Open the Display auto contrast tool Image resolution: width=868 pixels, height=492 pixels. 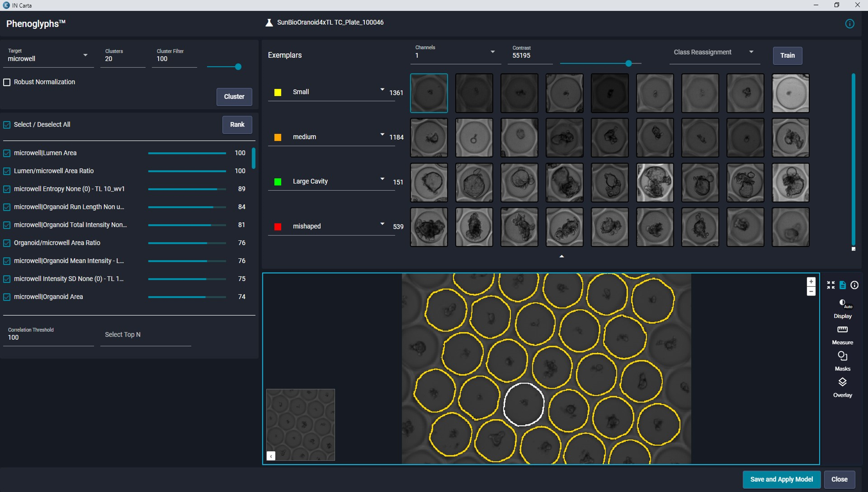pyautogui.click(x=842, y=309)
